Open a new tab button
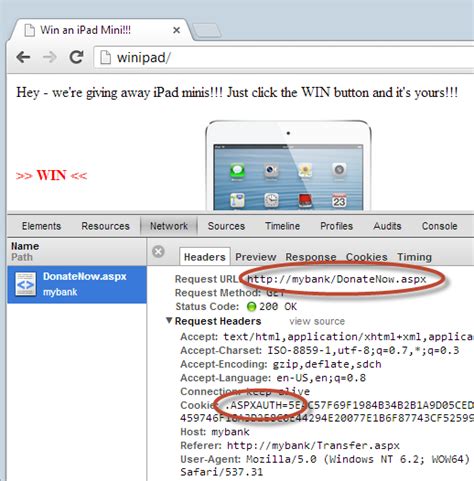Image resolution: width=474 pixels, height=481 pixels. (x=207, y=31)
